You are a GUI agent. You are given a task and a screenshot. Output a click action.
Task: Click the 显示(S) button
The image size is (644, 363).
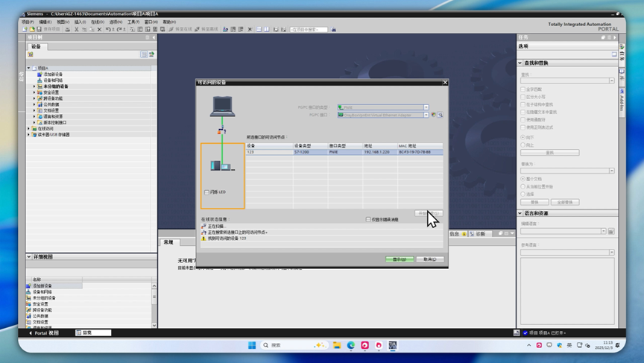click(x=400, y=259)
